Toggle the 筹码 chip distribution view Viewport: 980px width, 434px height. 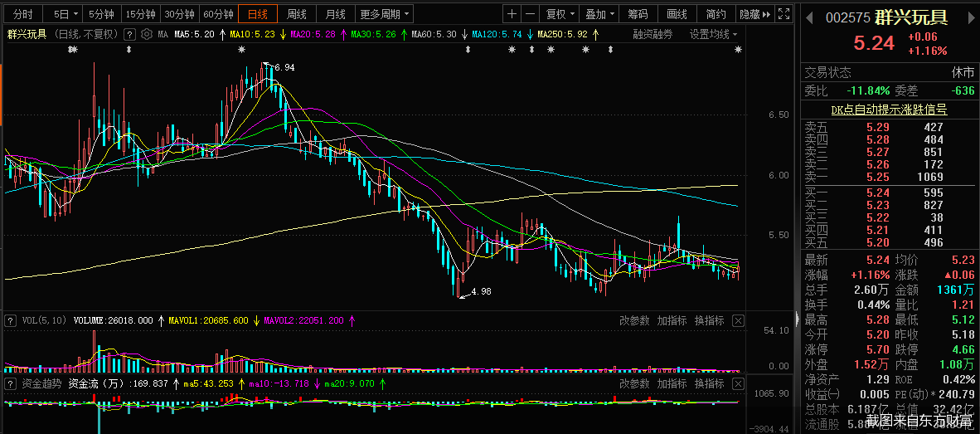click(638, 14)
